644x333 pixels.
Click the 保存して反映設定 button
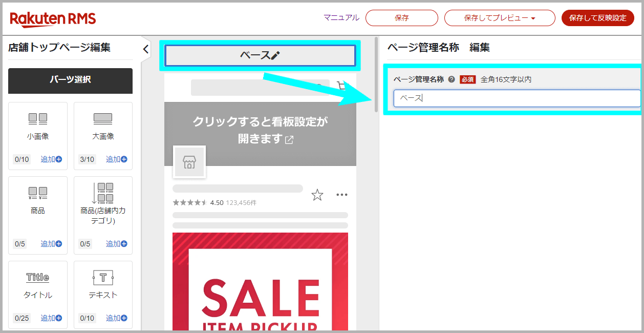point(598,18)
